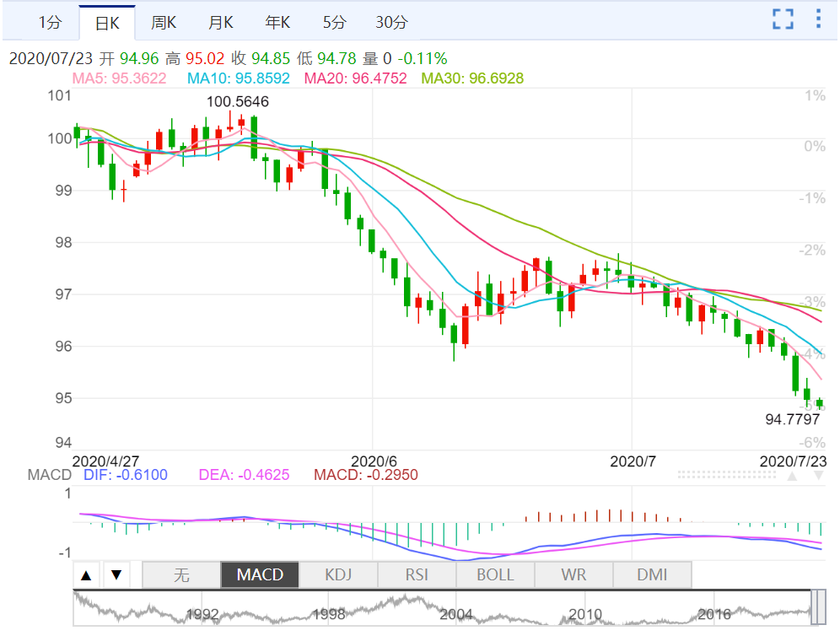Screen dimensions: 840x636
Task: Click the MA5: 95.3622 legend label
Action: [x=120, y=78]
